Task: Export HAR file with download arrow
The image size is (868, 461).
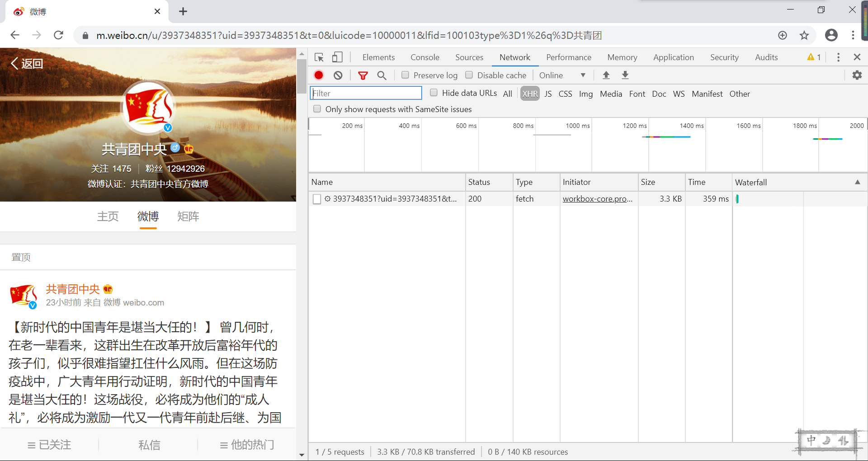Action: point(625,75)
